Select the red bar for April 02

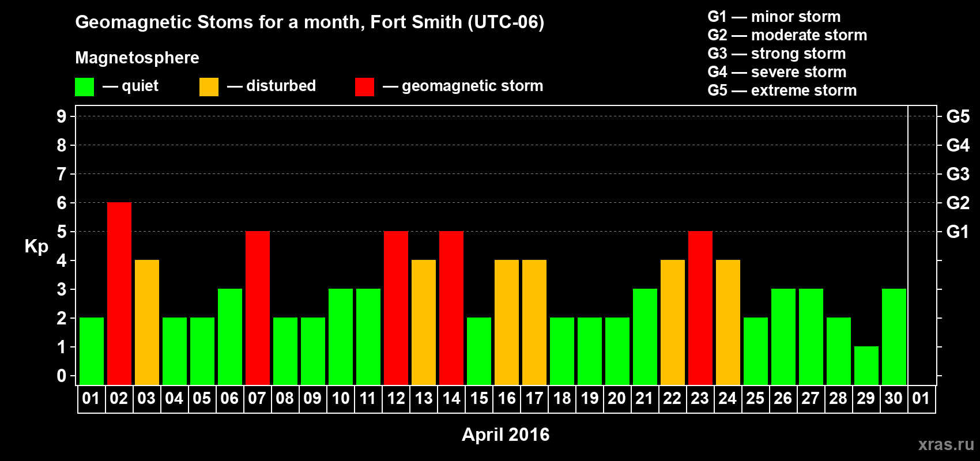click(x=119, y=294)
